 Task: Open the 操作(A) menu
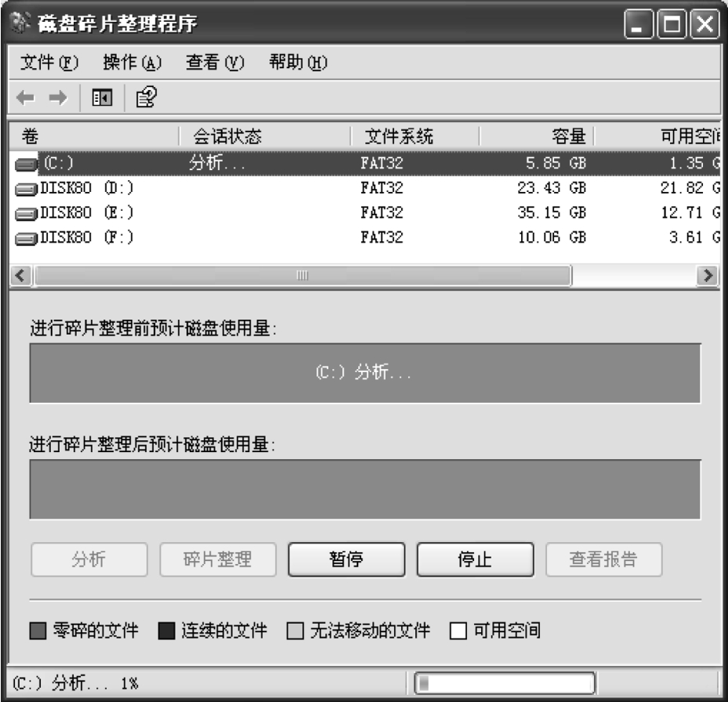[132, 62]
